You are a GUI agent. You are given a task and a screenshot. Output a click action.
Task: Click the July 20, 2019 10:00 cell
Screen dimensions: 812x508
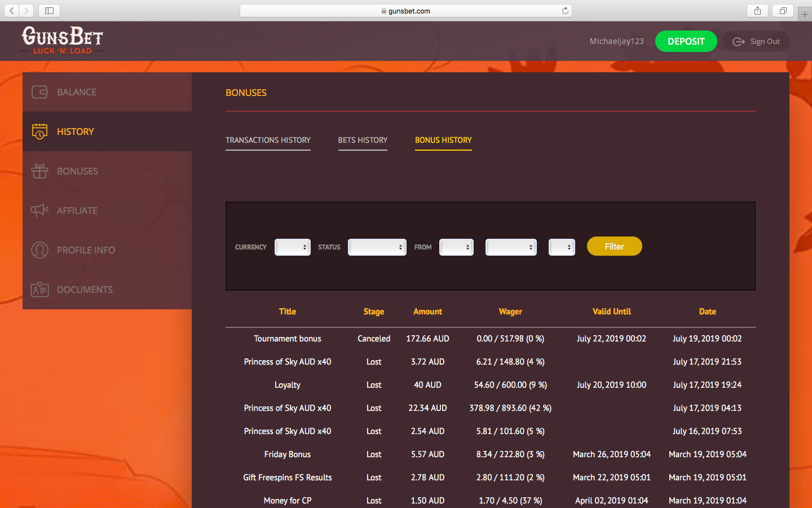coord(612,385)
